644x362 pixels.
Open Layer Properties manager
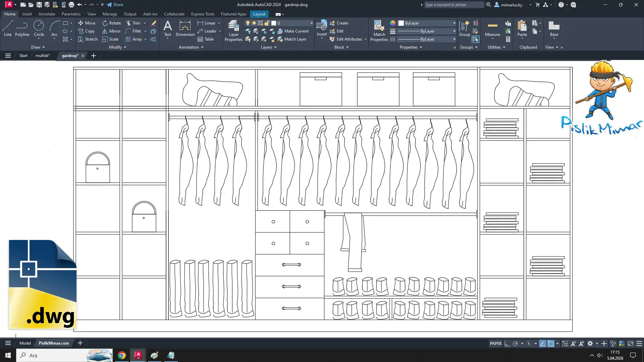pyautogui.click(x=233, y=30)
